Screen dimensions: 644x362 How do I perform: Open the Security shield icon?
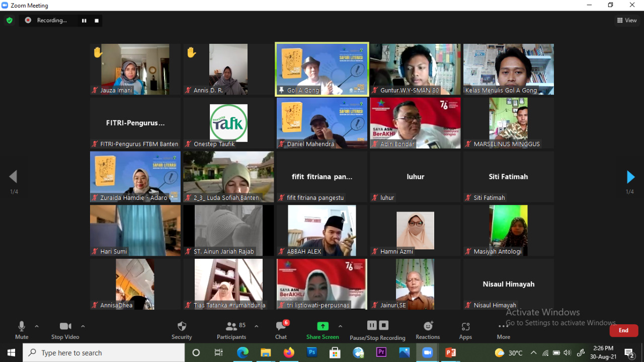pyautogui.click(x=182, y=326)
